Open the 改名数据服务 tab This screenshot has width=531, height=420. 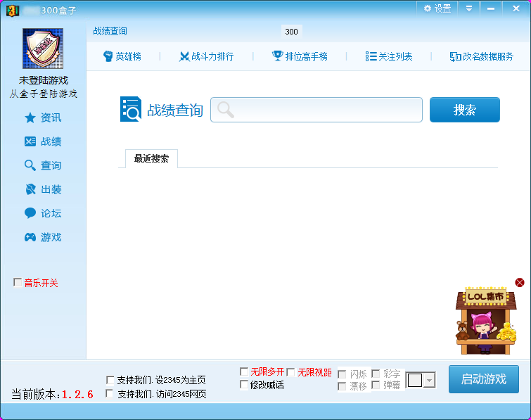click(481, 56)
